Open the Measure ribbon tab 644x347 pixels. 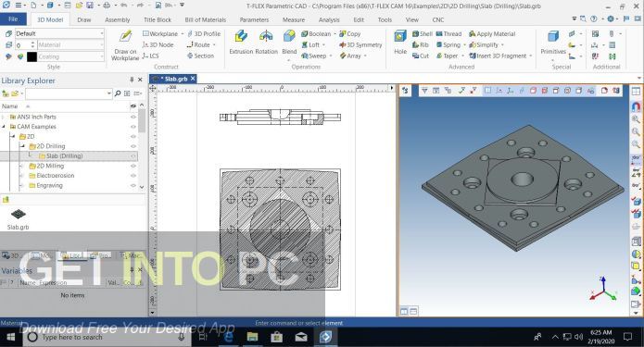point(294,19)
